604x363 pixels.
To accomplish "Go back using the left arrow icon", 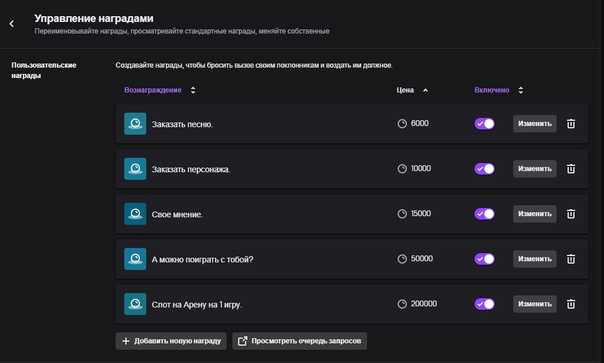I will pos(12,24).
